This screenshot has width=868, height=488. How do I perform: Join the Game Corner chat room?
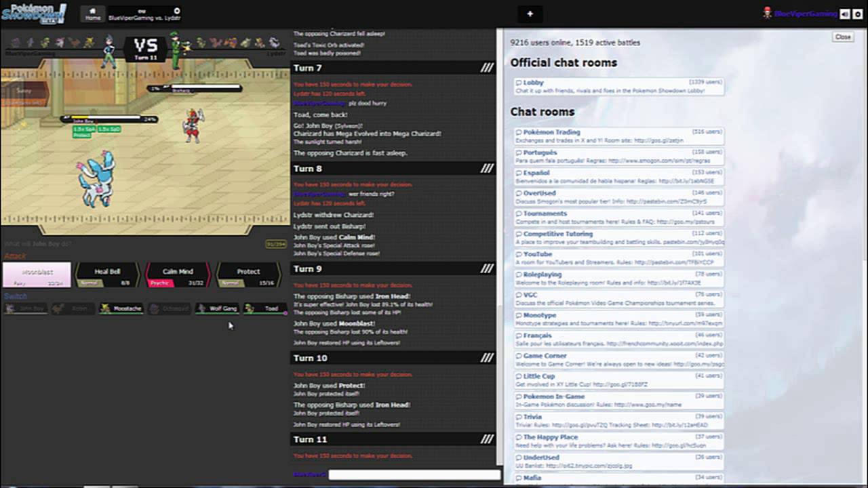(x=618, y=360)
